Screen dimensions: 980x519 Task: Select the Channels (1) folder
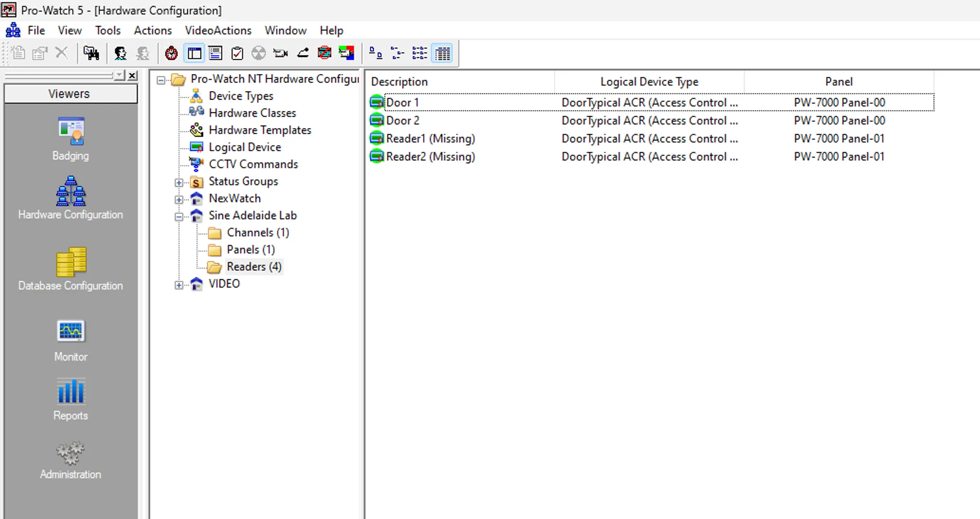point(258,232)
